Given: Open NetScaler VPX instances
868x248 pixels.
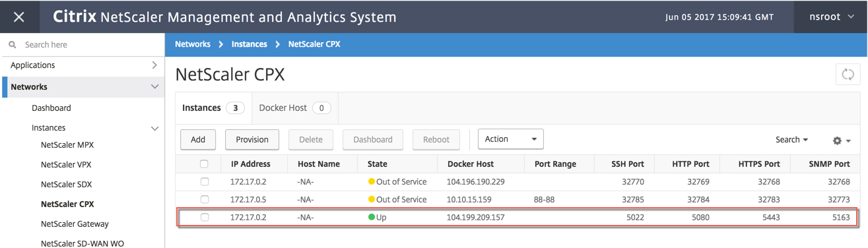Looking at the screenshot, I should pos(66,165).
